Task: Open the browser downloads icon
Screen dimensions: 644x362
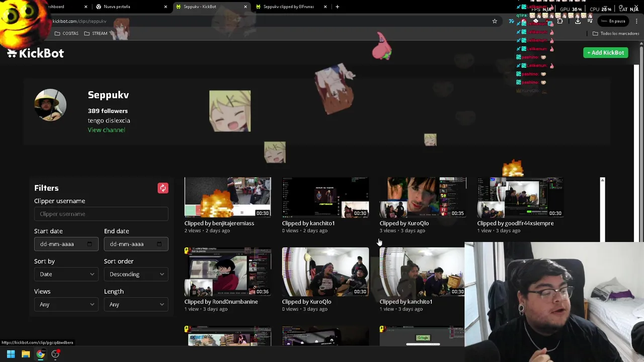Action: [x=578, y=21]
